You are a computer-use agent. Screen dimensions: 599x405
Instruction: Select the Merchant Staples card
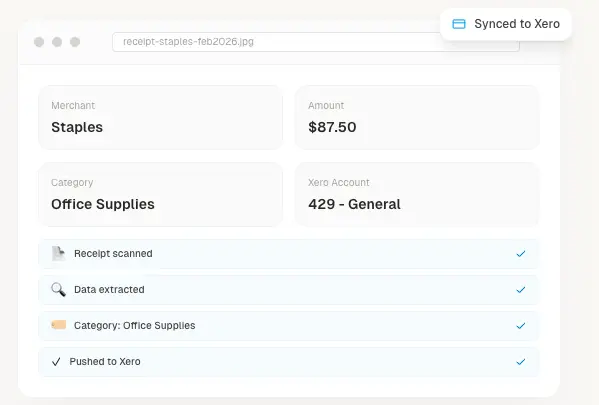160,117
